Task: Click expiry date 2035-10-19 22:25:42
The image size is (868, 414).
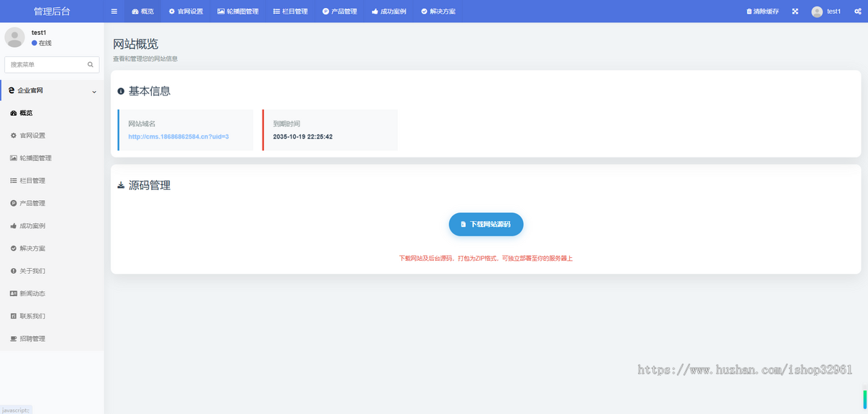Action: [303, 137]
